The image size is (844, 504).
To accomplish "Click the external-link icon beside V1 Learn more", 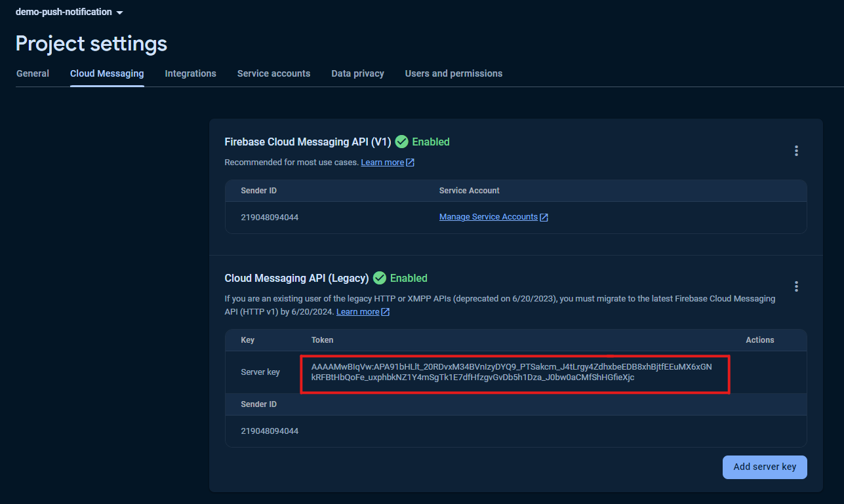I will pos(410,162).
